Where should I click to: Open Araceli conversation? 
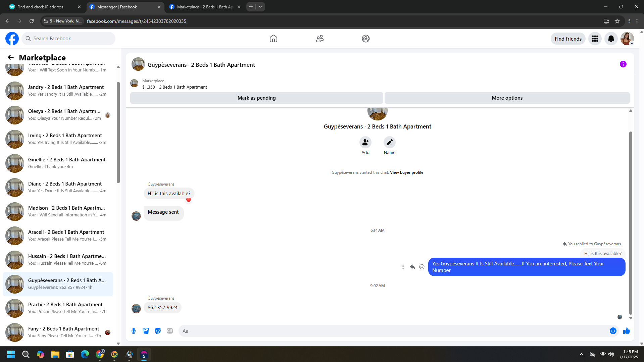pos(58,236)
